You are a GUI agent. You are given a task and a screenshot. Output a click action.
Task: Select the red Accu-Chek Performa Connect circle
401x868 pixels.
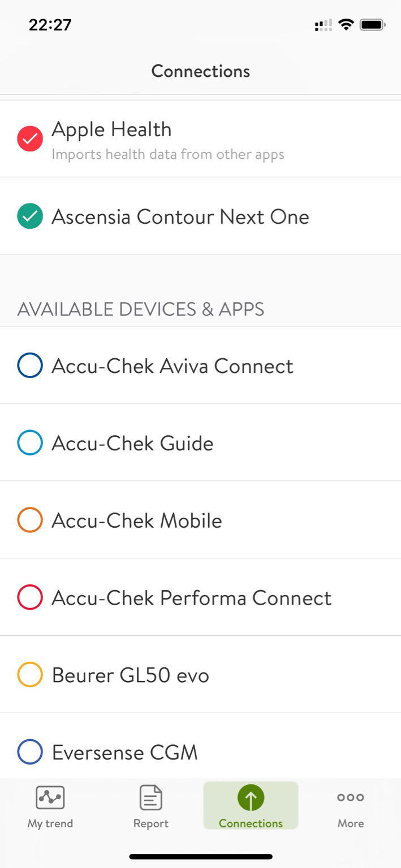[x=30, y=597]
